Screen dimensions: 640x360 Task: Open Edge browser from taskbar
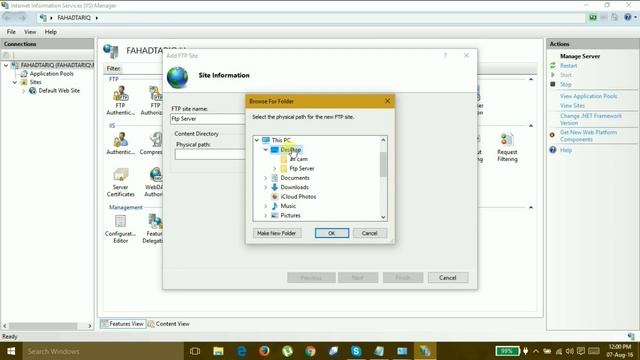(x=242, y=351)
